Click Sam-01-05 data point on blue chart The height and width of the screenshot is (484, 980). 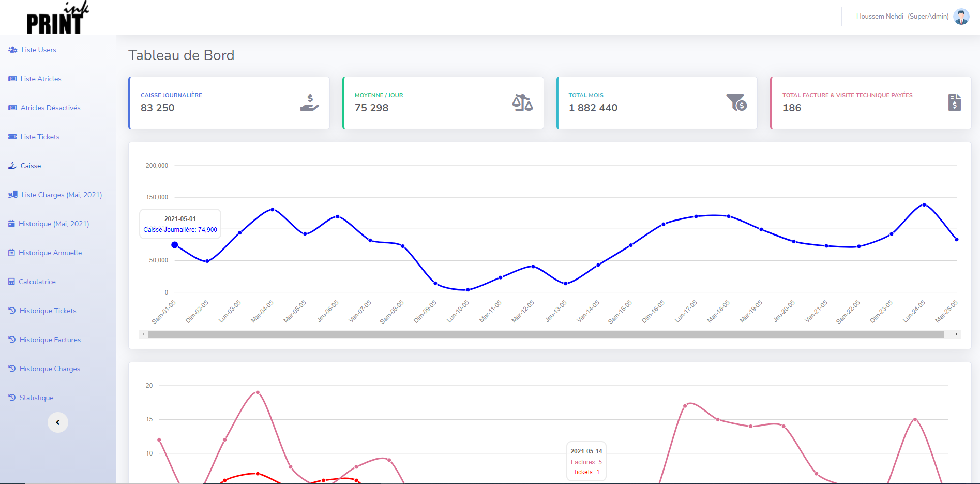(175, 245)
